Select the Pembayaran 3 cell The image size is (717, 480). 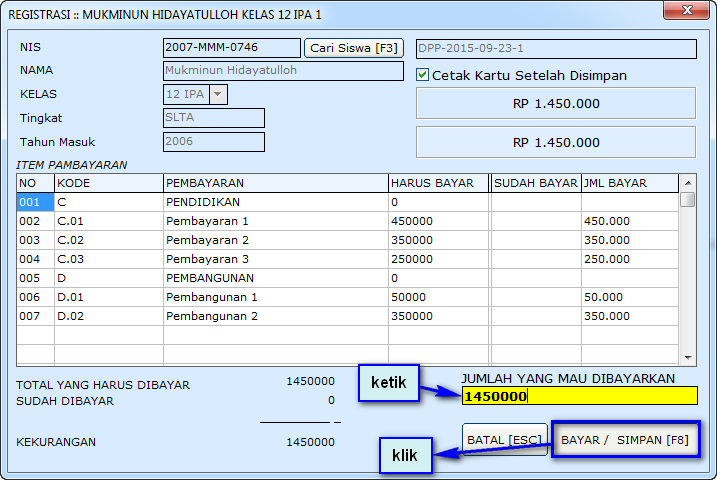tap(276, 259)
